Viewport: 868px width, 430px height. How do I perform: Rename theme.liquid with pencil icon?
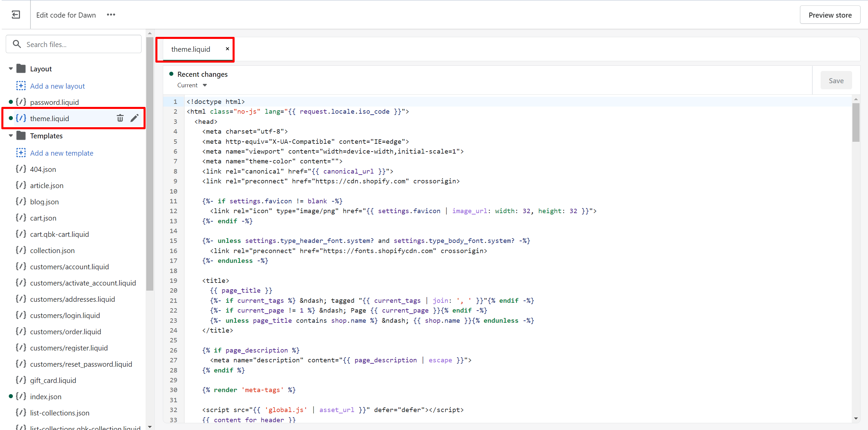click(x=134, y=118)
